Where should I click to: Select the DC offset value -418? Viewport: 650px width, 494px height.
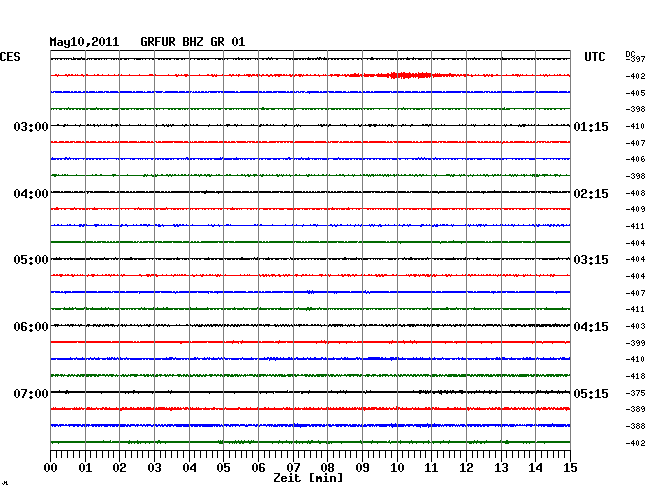[x=635, y=376]
